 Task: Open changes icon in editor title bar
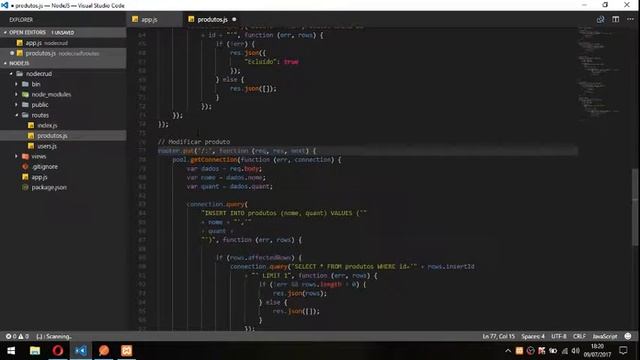click(x=600, y=19)
